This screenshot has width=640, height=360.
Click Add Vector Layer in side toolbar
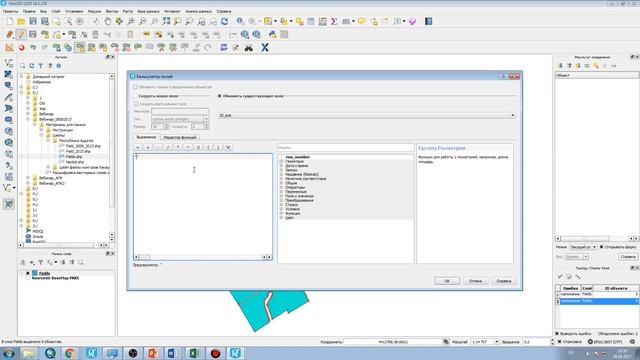[x=9, y=63]
